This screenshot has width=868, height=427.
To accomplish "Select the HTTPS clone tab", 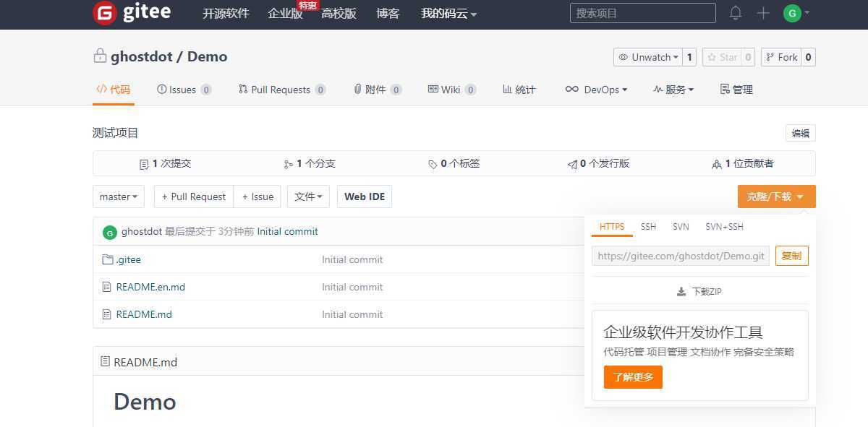I will point(612,227).
